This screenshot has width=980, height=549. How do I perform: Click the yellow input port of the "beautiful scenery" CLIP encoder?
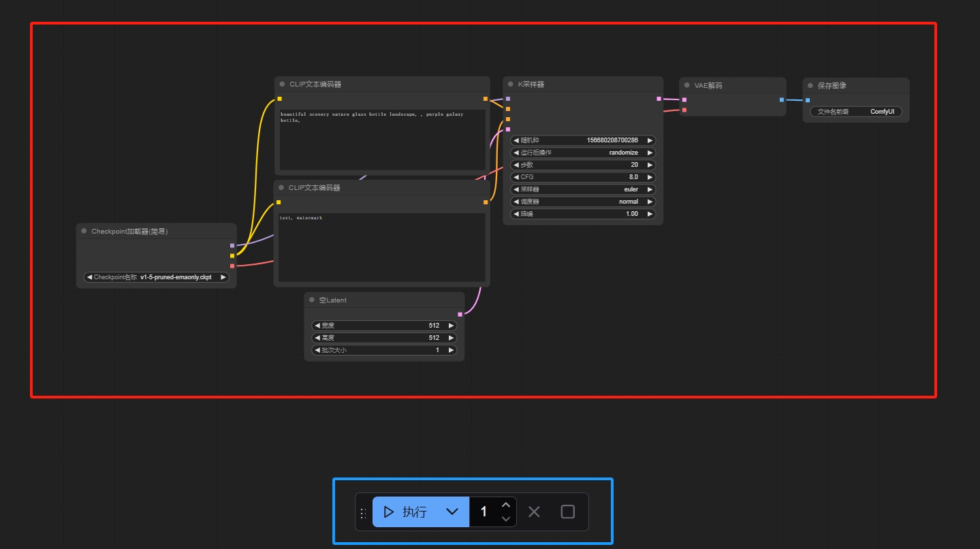click(280, 99)
